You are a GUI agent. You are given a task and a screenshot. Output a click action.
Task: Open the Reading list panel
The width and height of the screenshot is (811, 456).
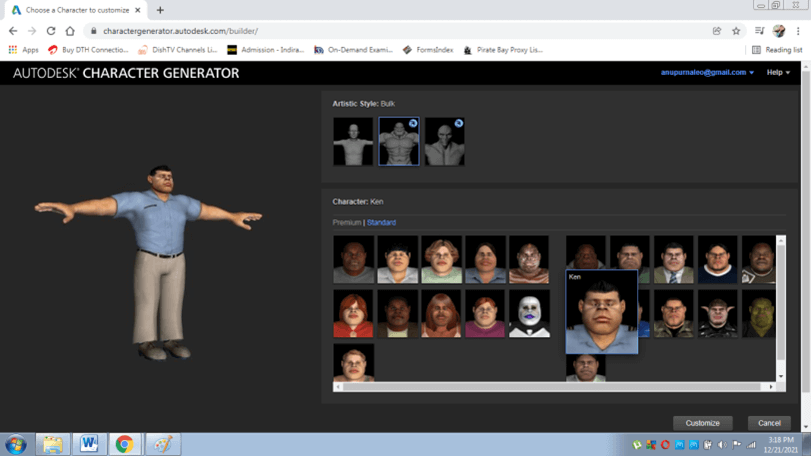(777, 50)
